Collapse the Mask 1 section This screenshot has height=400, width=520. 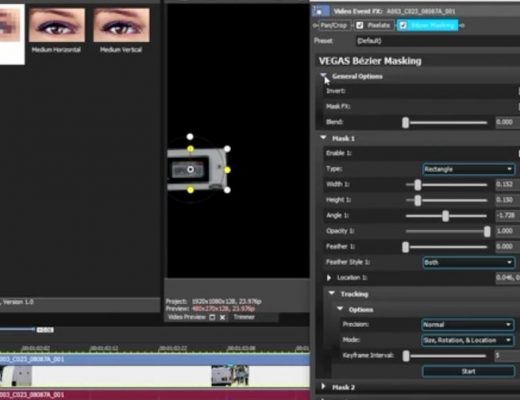click(323, 138)
